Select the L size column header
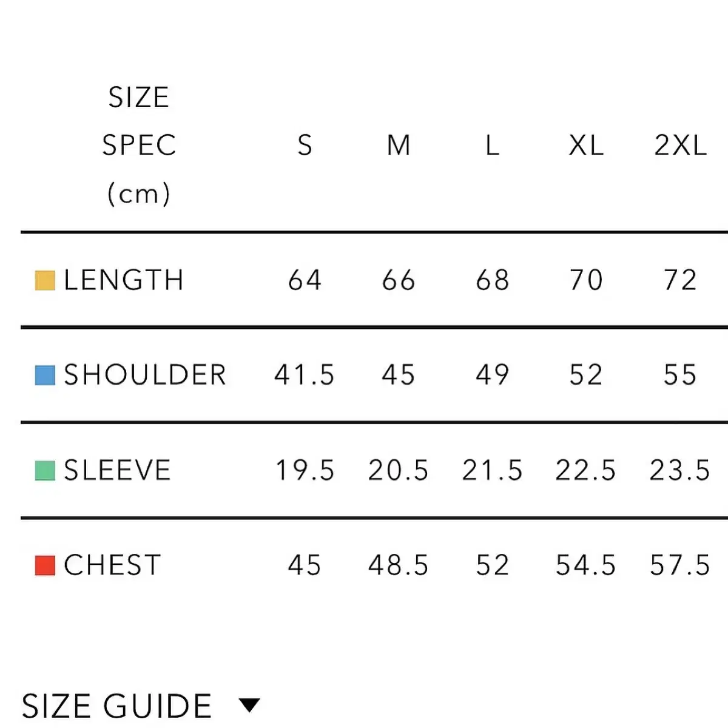 [492, 146]
